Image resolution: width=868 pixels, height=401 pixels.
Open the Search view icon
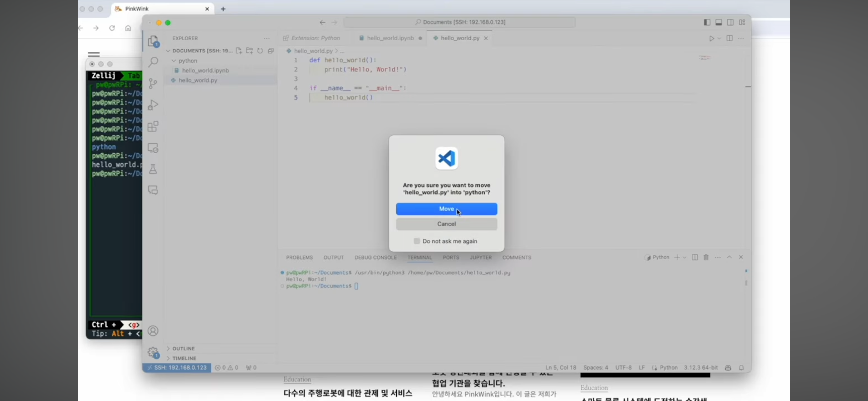pos(153,62)
